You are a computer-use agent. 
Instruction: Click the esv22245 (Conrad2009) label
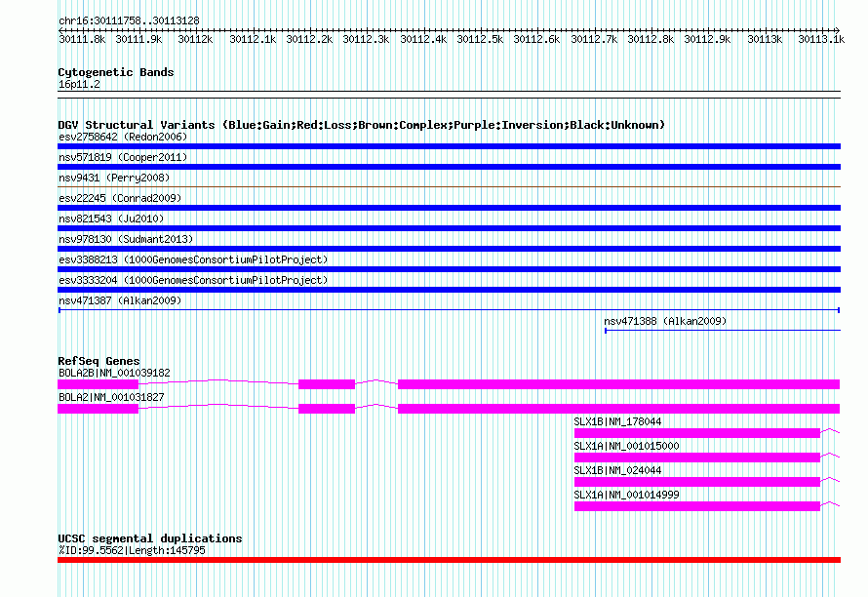(x=120, y=198)
